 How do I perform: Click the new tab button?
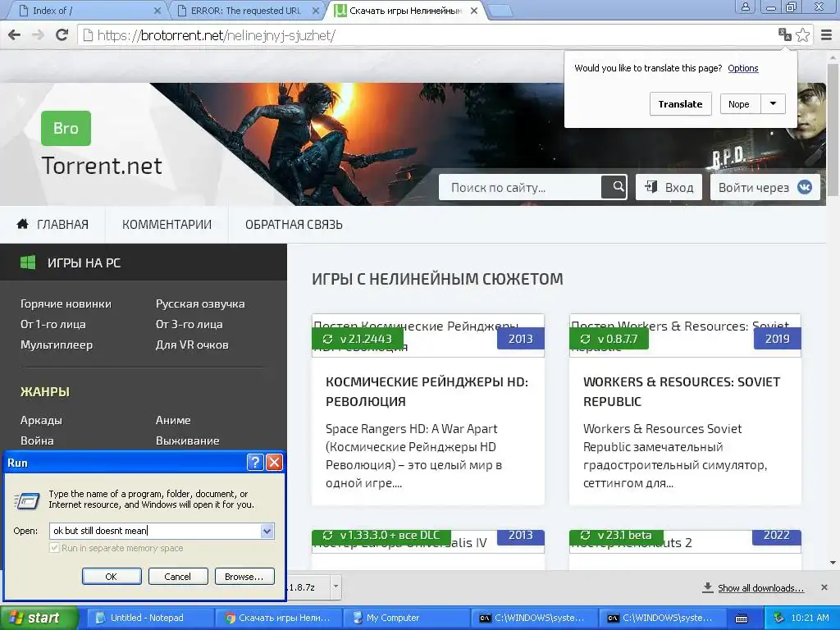[x=501, y=11]
